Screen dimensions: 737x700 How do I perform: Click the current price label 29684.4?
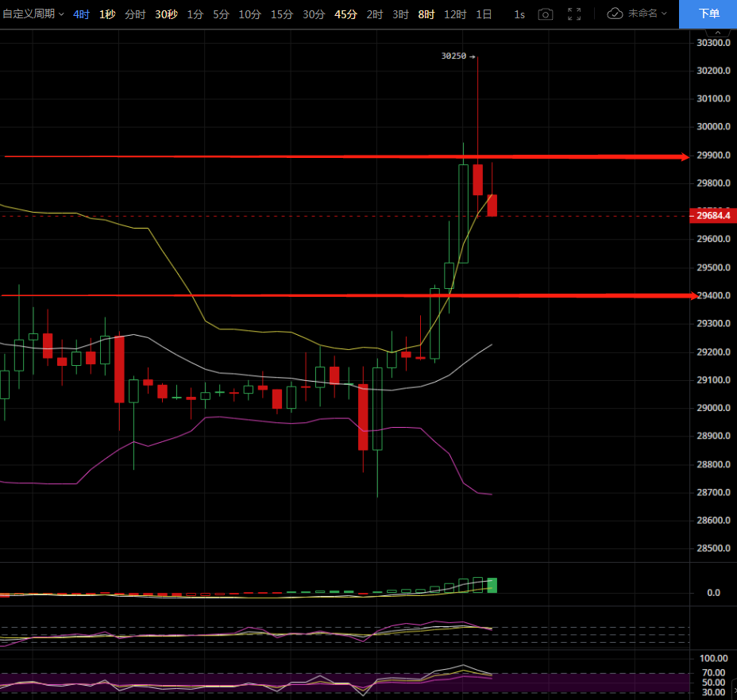click(x=712, y=216)
